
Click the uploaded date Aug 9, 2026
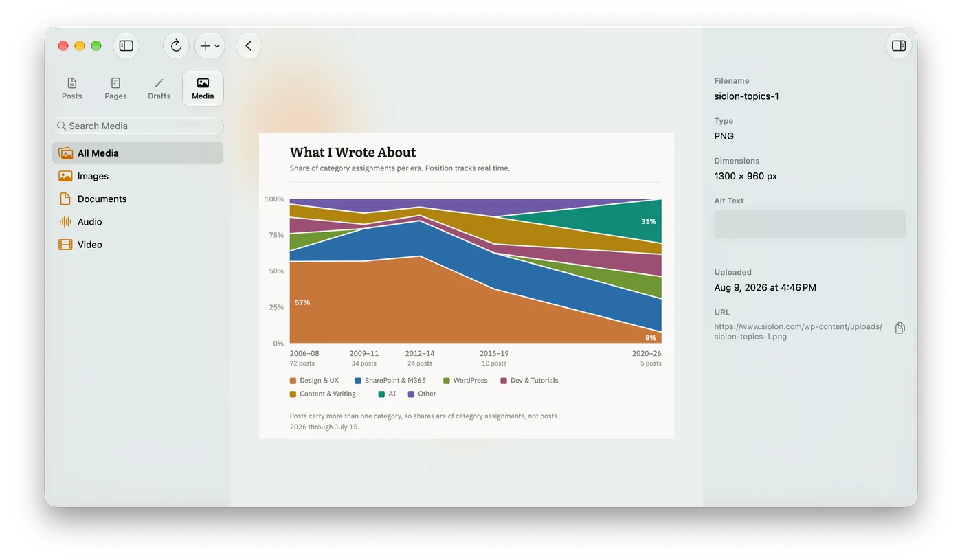765,288
